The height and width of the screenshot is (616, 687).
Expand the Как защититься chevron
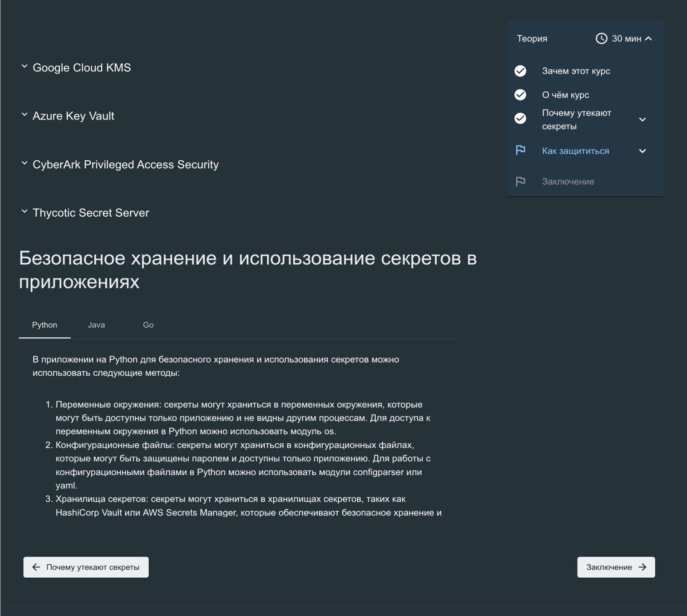point(642,151)
